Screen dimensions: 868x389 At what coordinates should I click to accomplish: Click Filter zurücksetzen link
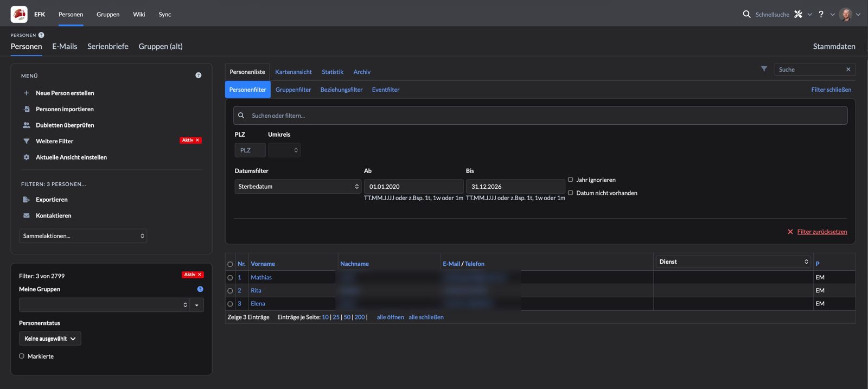(821, 232)
